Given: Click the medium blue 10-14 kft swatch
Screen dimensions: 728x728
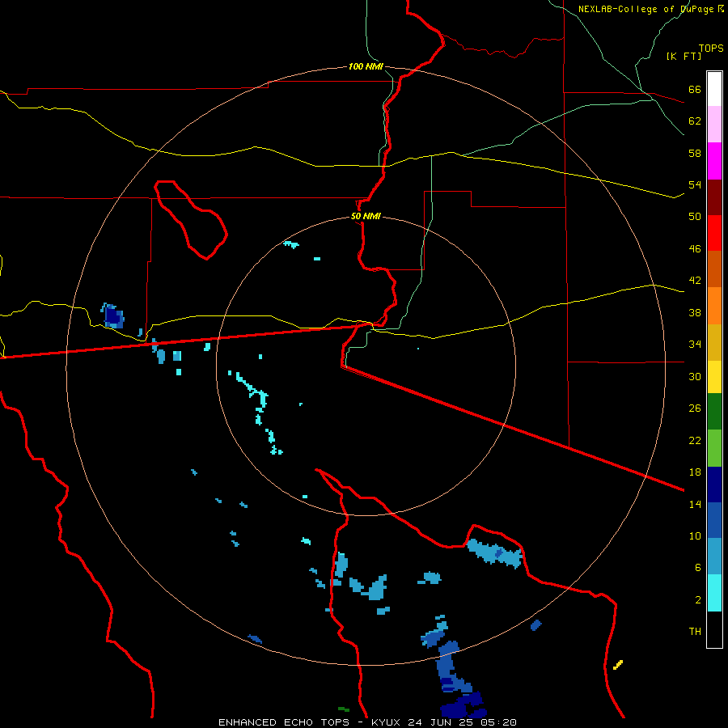Looking at the screenshot, I should click(714, 520).
